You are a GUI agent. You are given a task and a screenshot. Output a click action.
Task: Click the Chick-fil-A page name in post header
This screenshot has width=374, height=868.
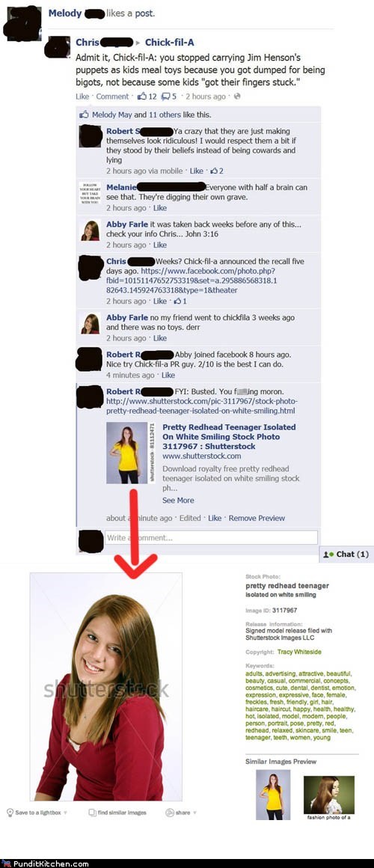click(x=169, y=42)
